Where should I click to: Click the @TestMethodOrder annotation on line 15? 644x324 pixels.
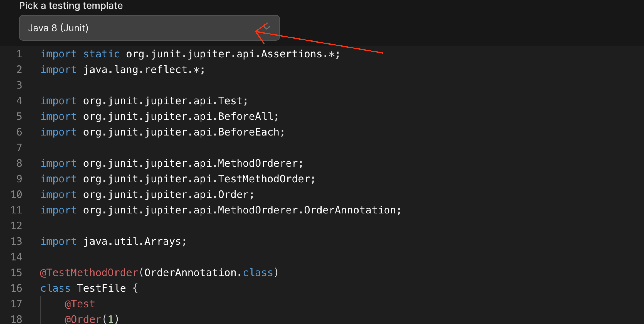89,273
